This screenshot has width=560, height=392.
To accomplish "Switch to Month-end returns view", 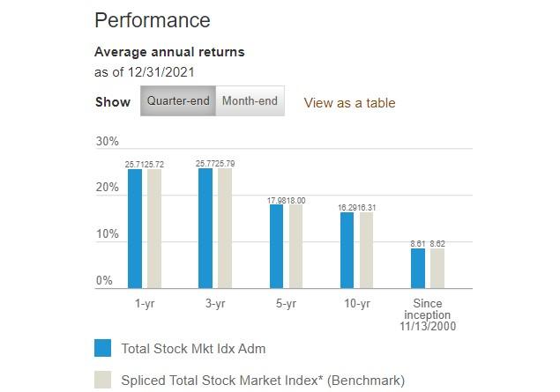I will (x=250, y=101).
